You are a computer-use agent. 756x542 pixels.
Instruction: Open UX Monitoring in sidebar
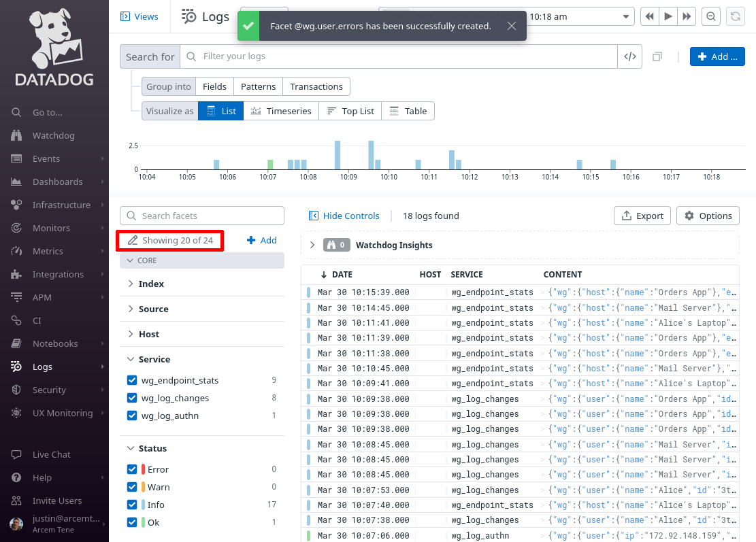point(62,413)
